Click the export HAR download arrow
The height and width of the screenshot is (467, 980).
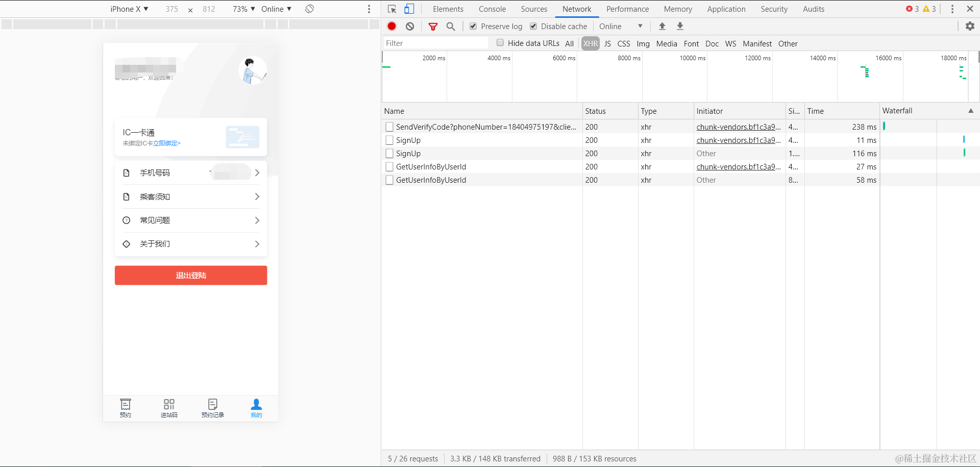pos(680,26)
